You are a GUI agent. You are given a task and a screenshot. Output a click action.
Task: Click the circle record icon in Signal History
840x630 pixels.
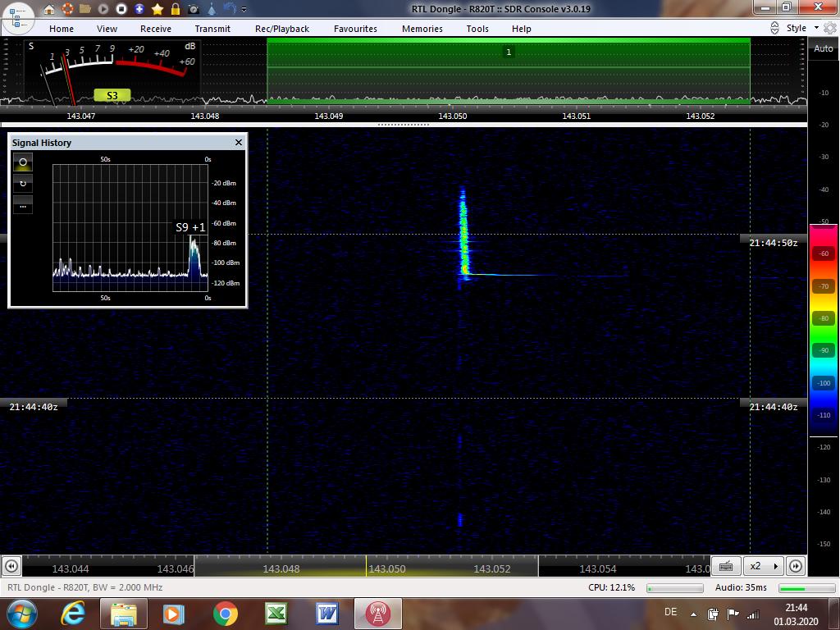tap(23, 162)
